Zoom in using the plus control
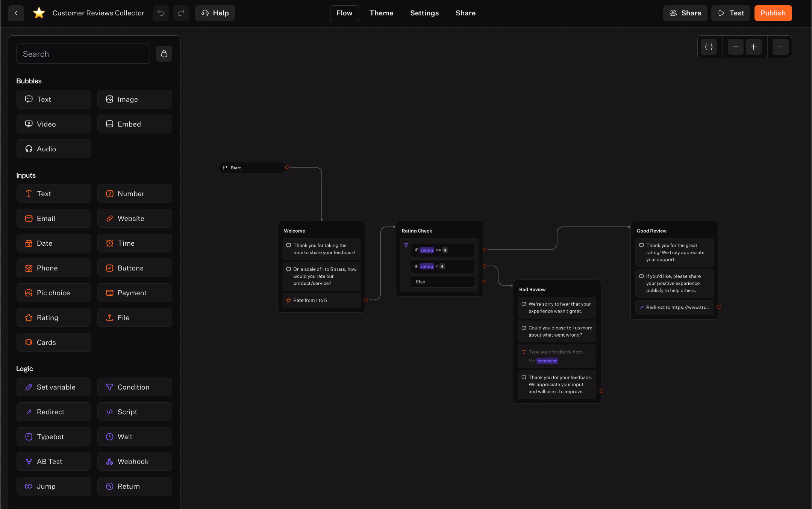The height and width of the screenshot is (509, 812). coord(754,47)
